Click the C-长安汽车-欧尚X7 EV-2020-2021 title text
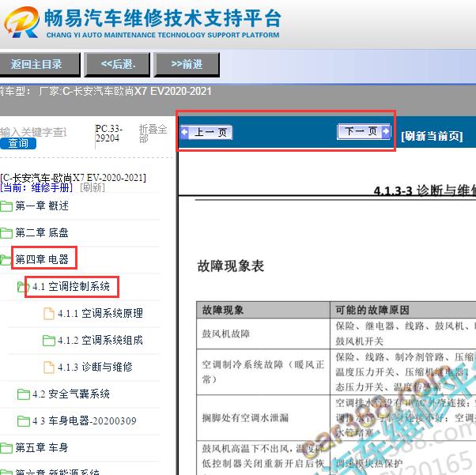Screen dimensions: 476x475 [x=73, y=177]
